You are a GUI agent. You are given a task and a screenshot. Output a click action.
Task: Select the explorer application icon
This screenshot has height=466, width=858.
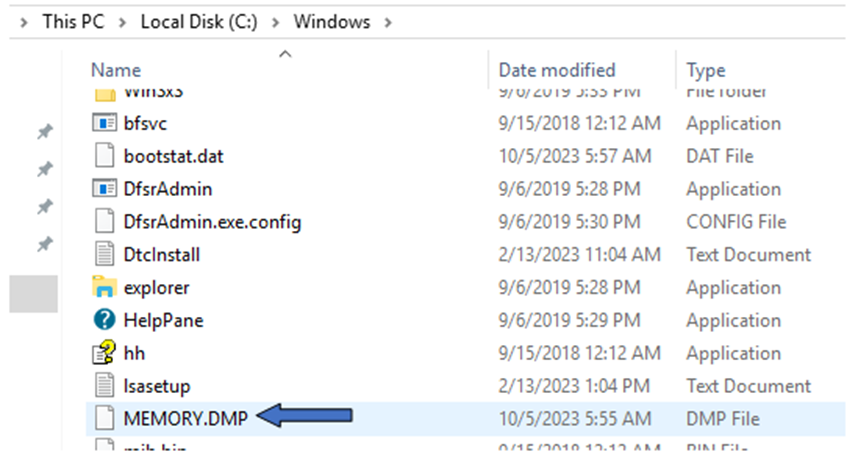[x=105, y=288]
